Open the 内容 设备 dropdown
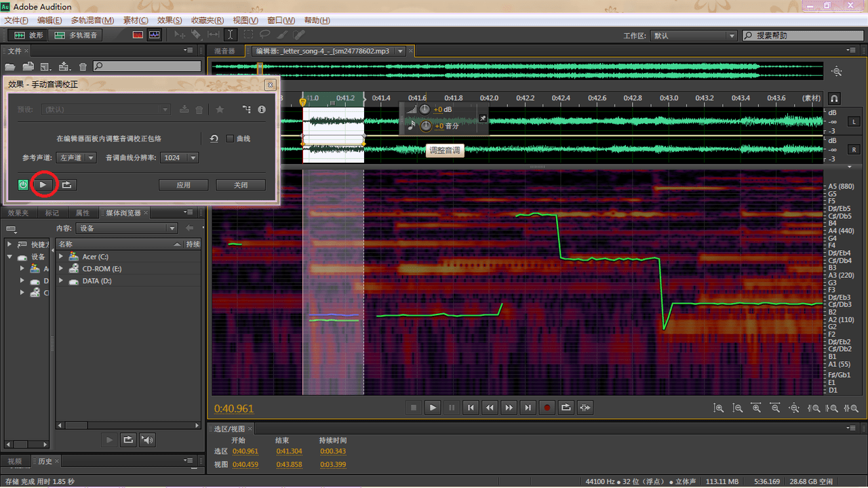 (125, 228)
